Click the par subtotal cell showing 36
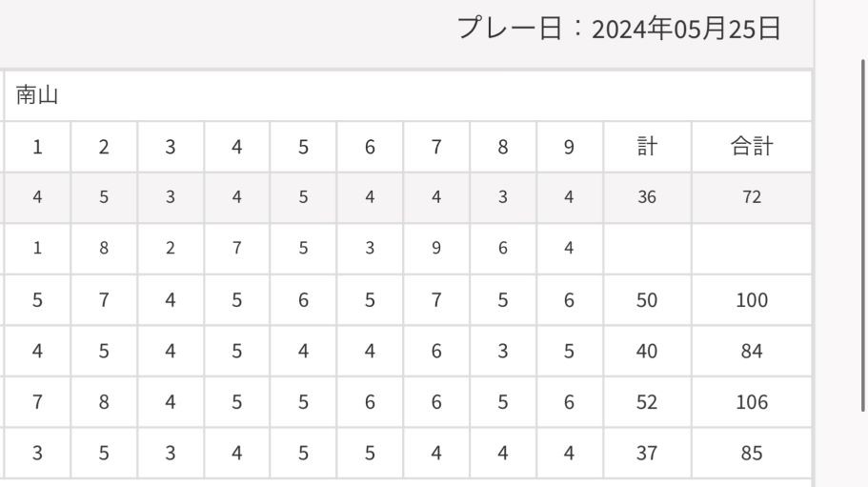This screenshot has height=487, width=868. (x=647, y=198)
